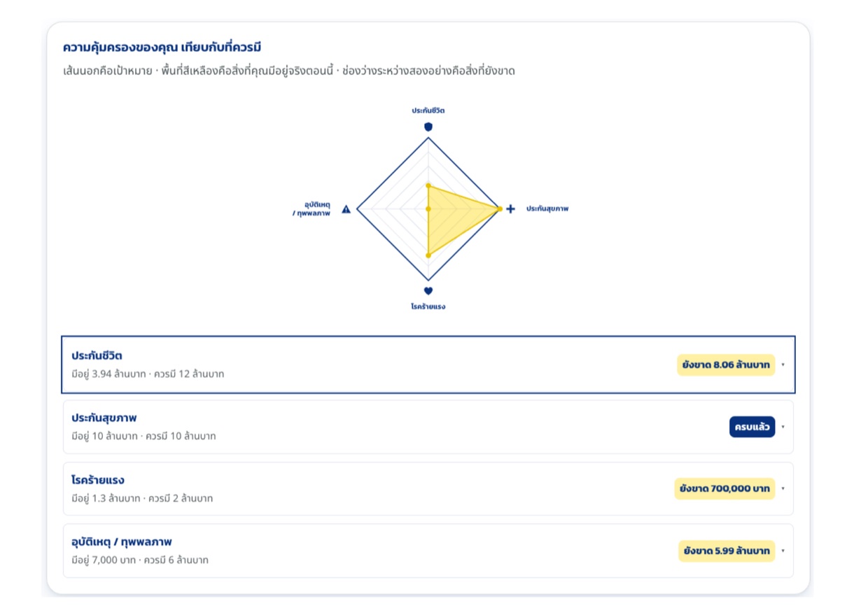Click the ครบแล้ว badge
The height and width of the screenshot is (615, 868).
752,427
